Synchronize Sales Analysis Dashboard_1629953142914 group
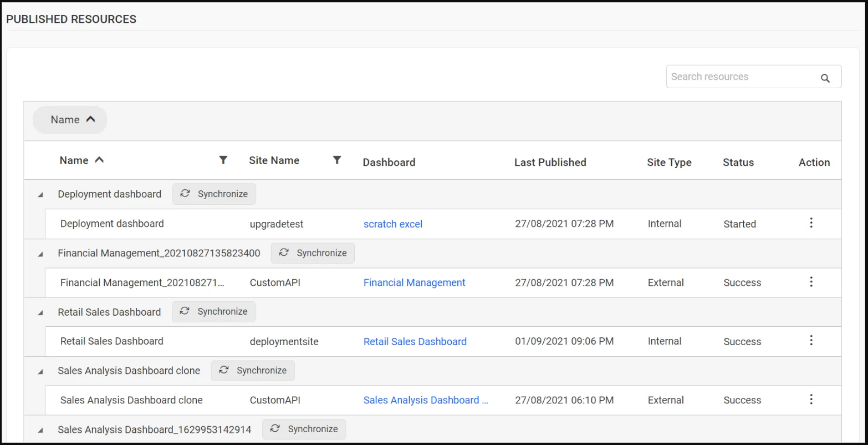This screenshot has height=445, width=868. tap(304, 429)
